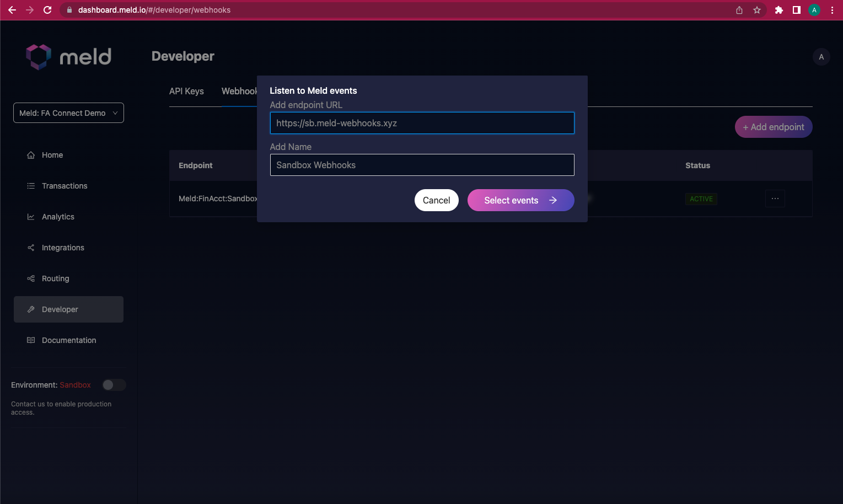The width and height of the screenshot is (843, 504).
Task: Open Integrations share icon in sidebar
Action: pos(31,248)
